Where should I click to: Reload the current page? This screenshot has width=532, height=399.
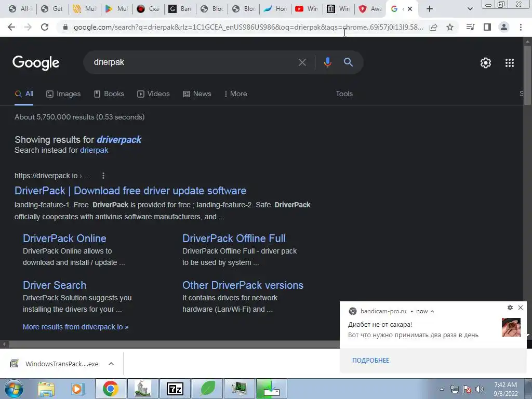click(x=45, y=27)
